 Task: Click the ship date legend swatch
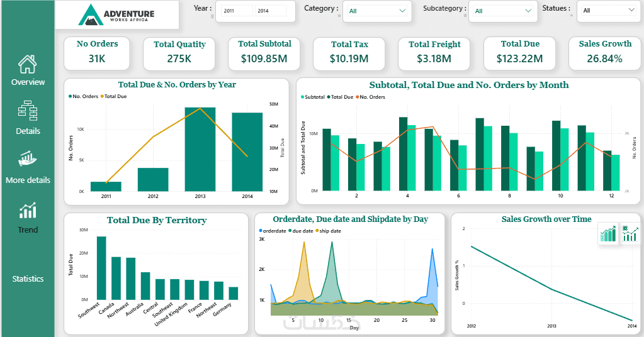[x=317, y=231]
